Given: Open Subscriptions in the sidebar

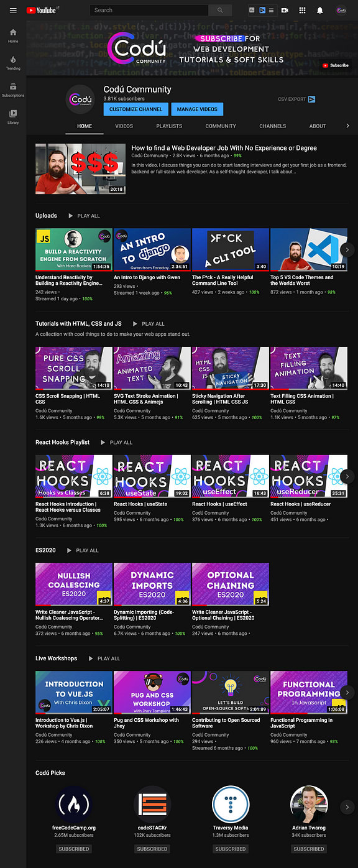Looking at the screenshot, I should [x=13, y=90].
